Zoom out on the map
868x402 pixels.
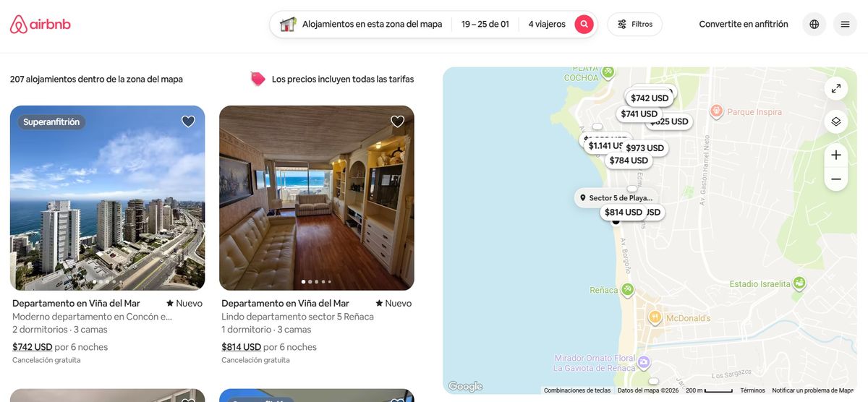coord(836,179)
